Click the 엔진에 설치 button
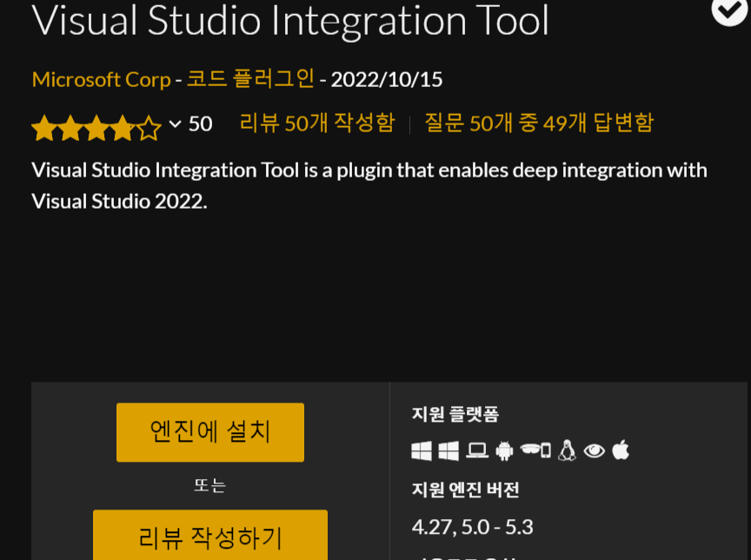Viewport: 751px width, 560px height. click(x=210, y=432)
